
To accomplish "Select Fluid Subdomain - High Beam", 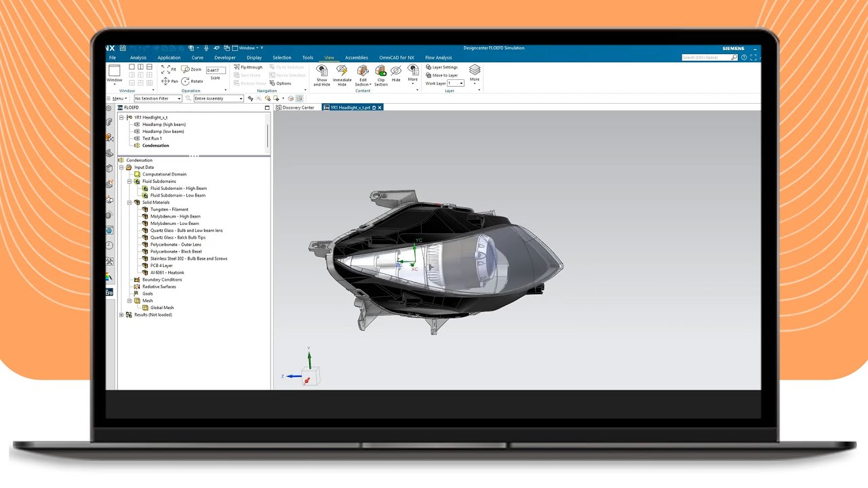I will (x=178, y=188).
